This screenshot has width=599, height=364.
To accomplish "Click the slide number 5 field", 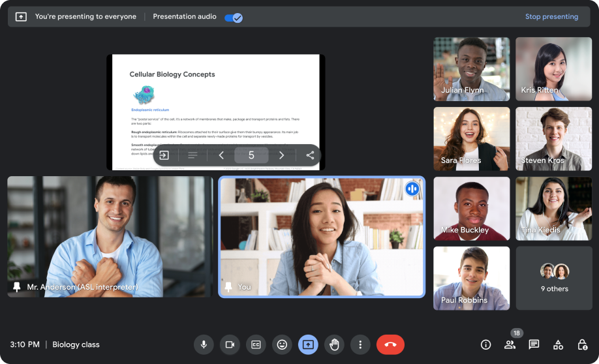I will 251,155.
